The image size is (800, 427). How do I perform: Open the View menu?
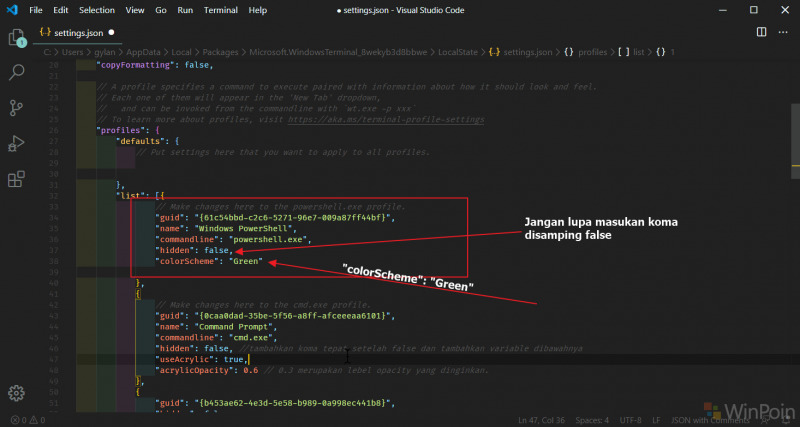[135, 10]
